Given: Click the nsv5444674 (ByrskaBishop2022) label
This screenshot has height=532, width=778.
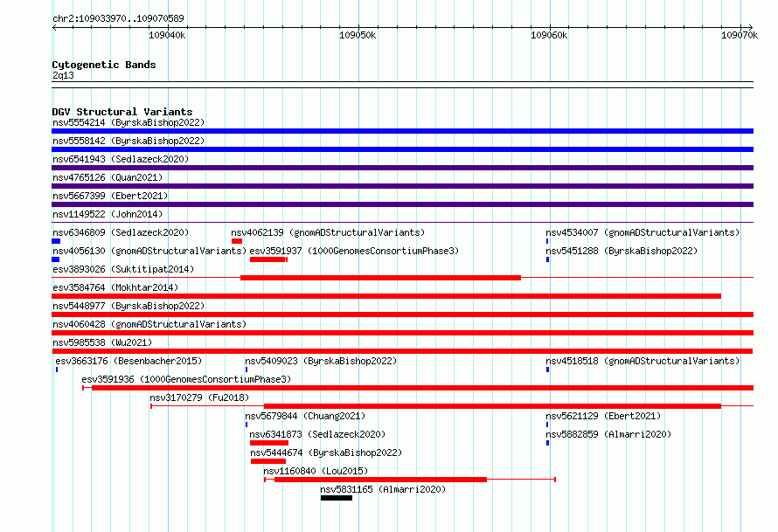Looking at the screenshot, I should pyautogui.click(x=326, y=453).
